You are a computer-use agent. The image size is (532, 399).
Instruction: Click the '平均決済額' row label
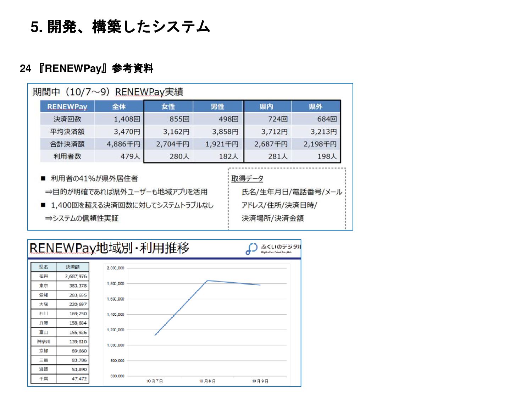coord(67,132)
